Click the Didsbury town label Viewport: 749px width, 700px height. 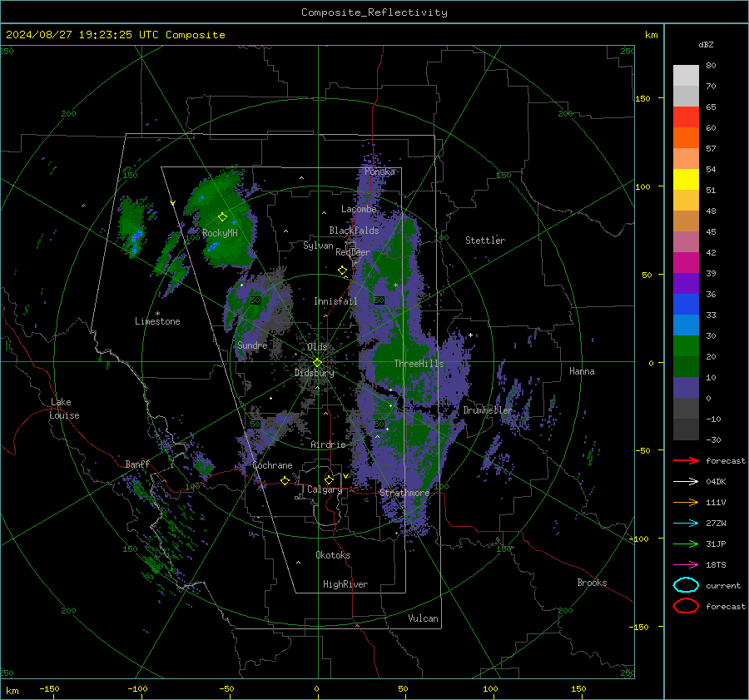pyautogui.click(x=315, y=373)
